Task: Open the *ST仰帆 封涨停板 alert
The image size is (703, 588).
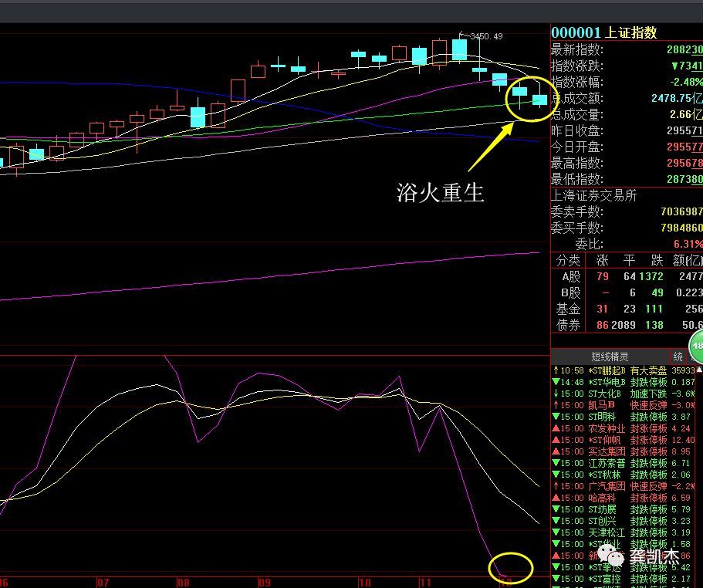Action: click(624, 440)
